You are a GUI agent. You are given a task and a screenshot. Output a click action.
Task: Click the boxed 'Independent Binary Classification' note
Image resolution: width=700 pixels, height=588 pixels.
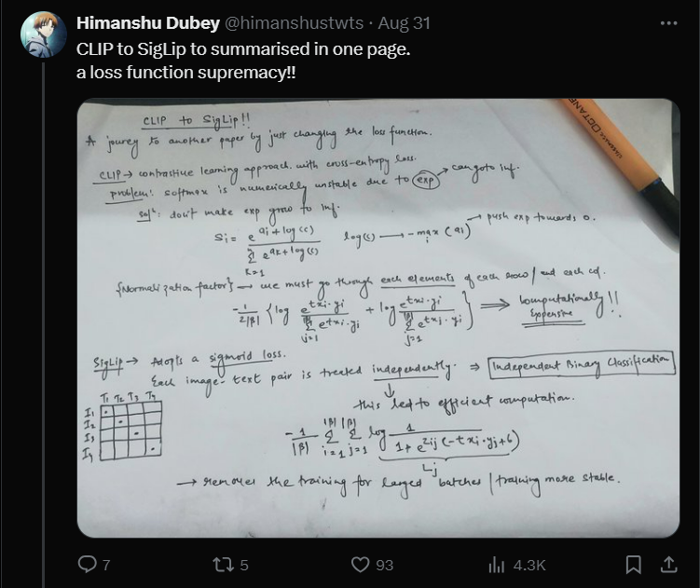[583, 365]
